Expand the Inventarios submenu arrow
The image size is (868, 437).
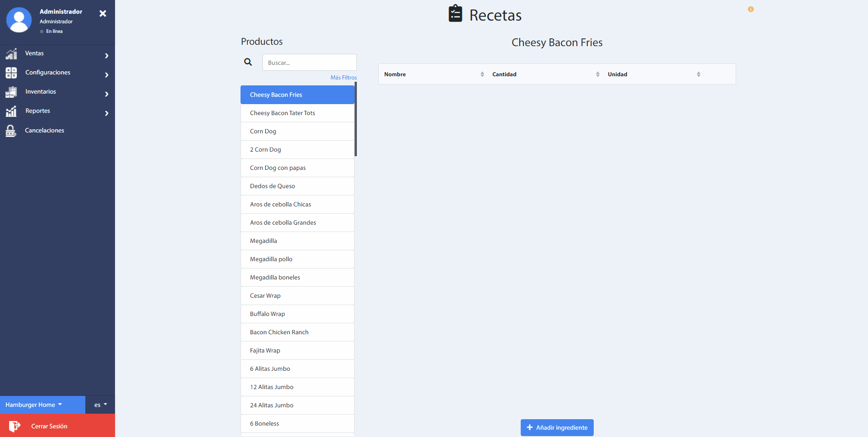click(x=106, y=94)
